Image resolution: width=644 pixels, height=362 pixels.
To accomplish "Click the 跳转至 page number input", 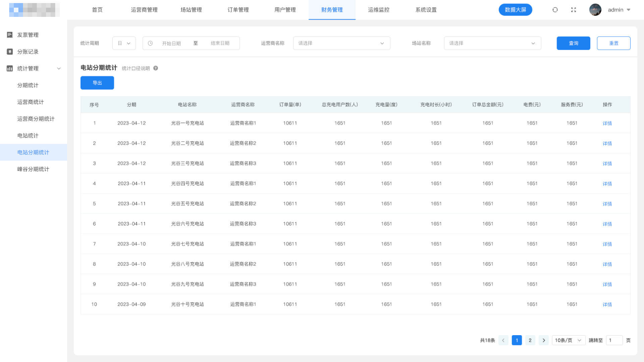I will 614,340.
